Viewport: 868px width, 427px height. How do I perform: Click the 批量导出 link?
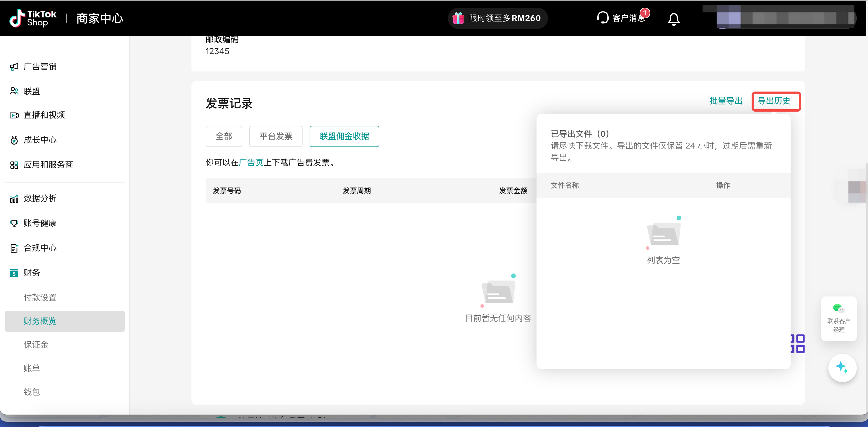click(726, 101)
